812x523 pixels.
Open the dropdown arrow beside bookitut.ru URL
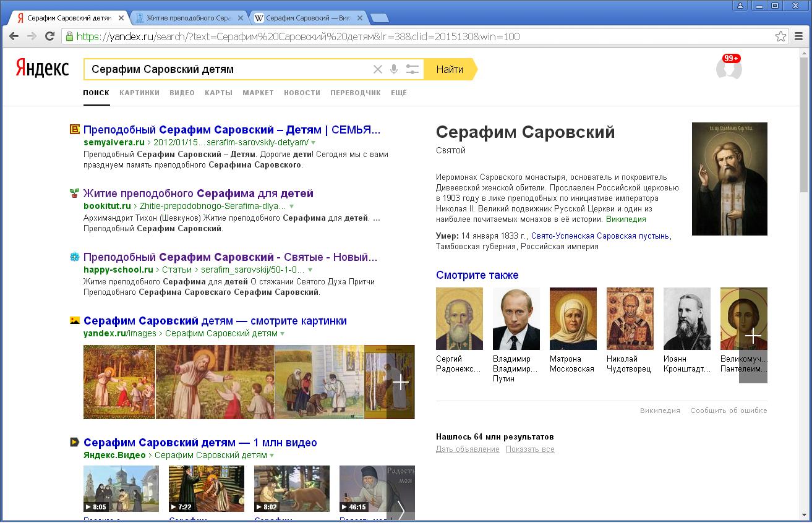pos(292,206)
